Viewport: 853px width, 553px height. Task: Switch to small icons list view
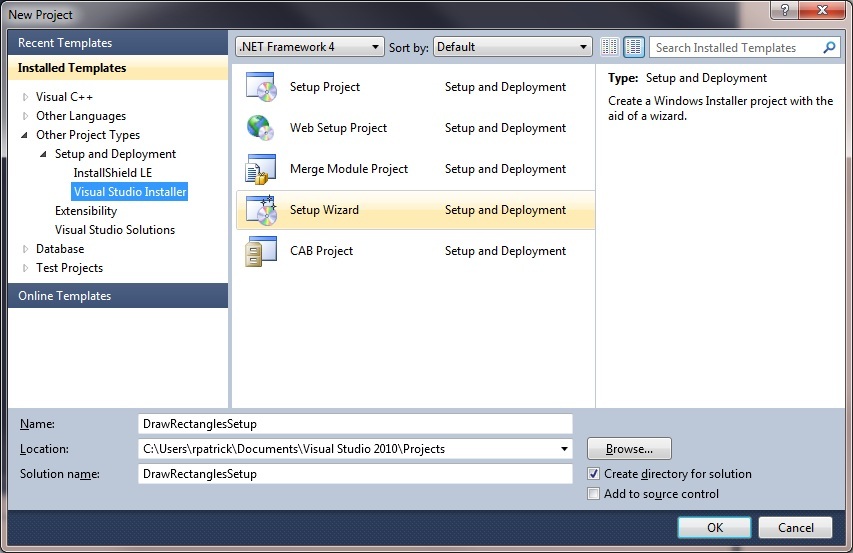pos(610,47)
